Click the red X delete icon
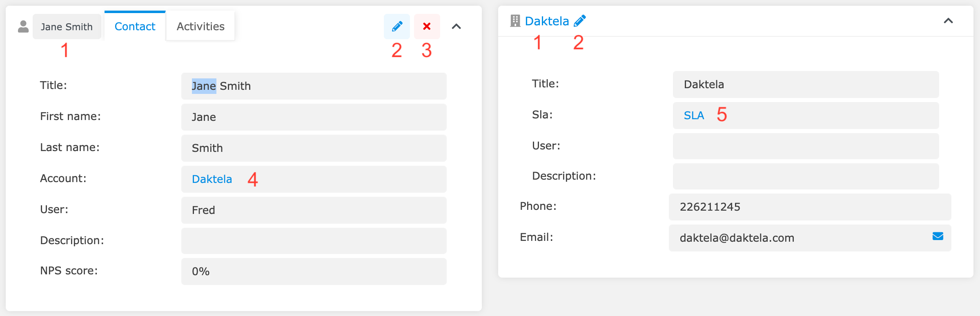Screen dimensions: 980x316 [427, 26]
